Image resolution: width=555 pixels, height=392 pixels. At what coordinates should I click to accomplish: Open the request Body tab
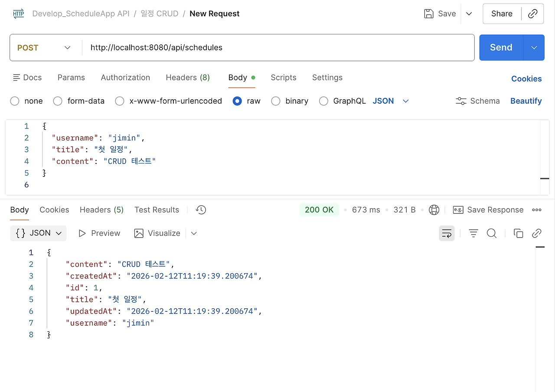(x=242, y=77)
